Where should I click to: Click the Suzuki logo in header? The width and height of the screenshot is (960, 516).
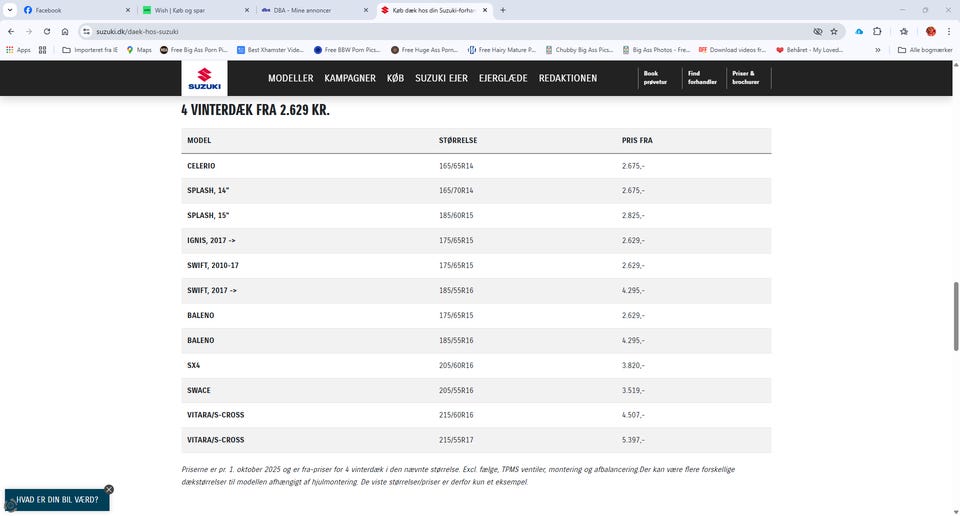click(x=204, y=78)
